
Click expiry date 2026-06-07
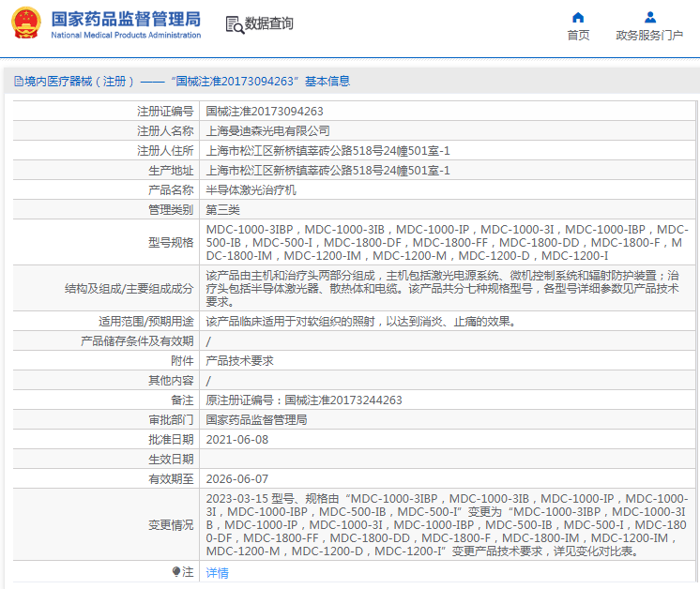(237, 478)
